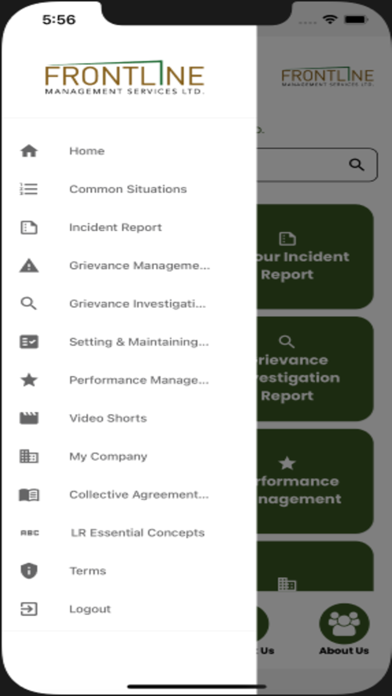392x696 pixels.
Task: Tap the Performance Management green card
Action: click(x=315, y=481)
